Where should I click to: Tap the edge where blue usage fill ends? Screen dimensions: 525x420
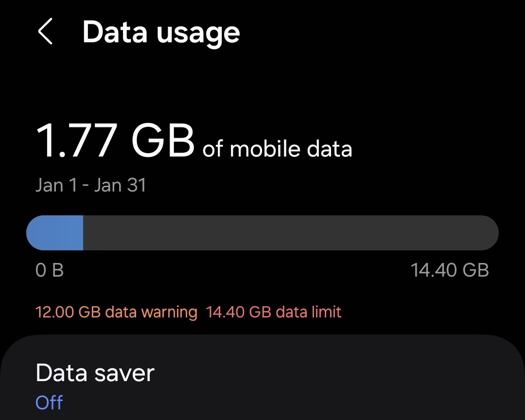pyautogui.click(x=83, y=233)
